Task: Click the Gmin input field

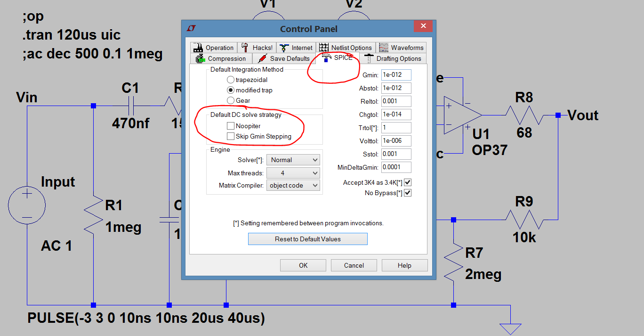Action: [x=396, y=75]
